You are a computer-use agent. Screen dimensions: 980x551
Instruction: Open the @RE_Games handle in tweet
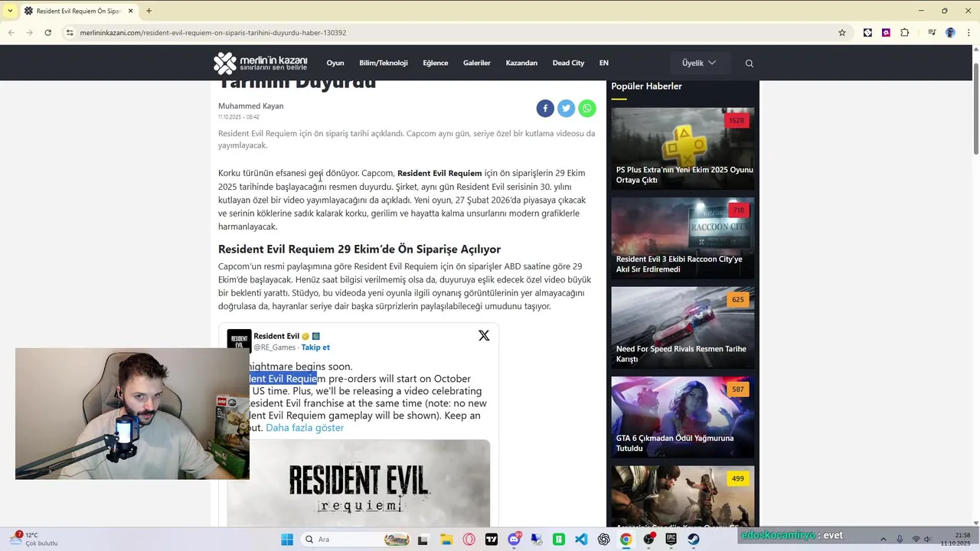click(275, 347)
